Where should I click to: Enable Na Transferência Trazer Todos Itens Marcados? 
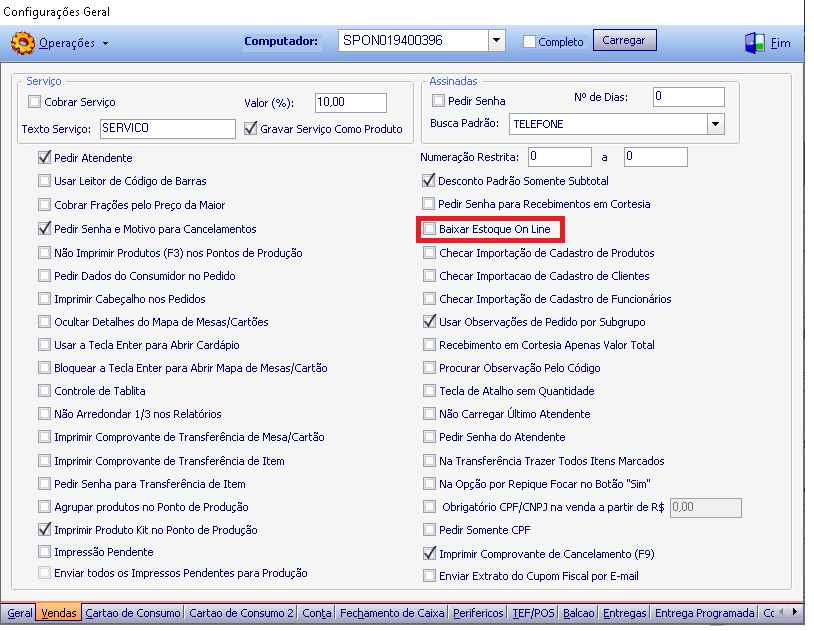pos(429,461)
